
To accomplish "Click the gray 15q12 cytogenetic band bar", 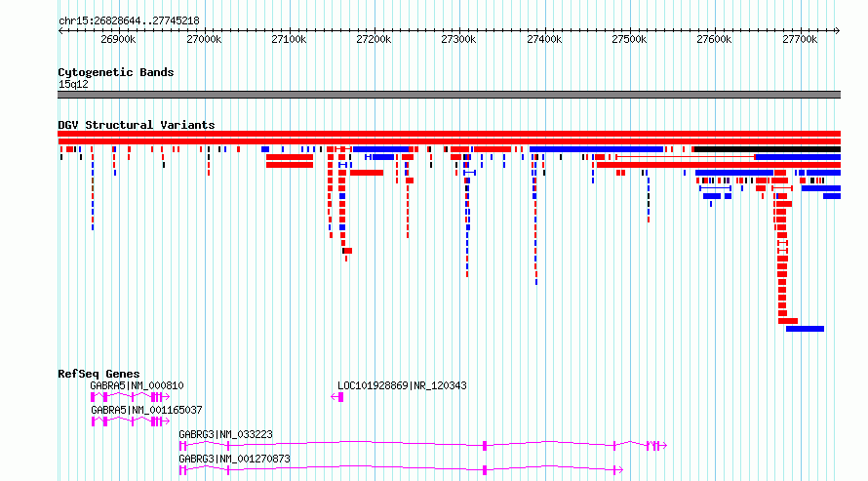I will point(449,95).
